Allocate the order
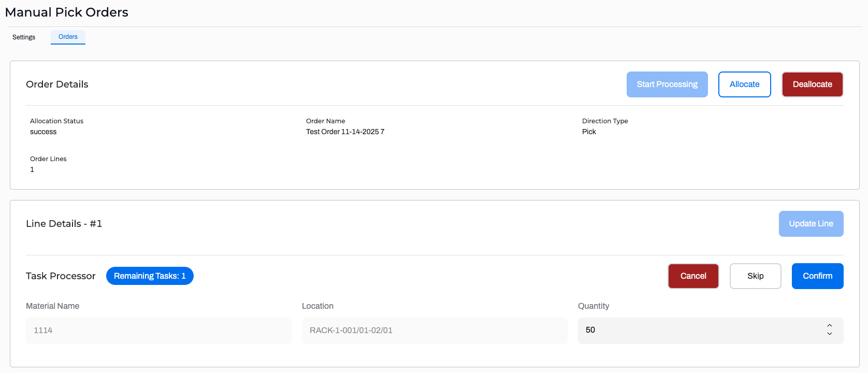This screenshot has height=373, width=868. click(745, 84)
